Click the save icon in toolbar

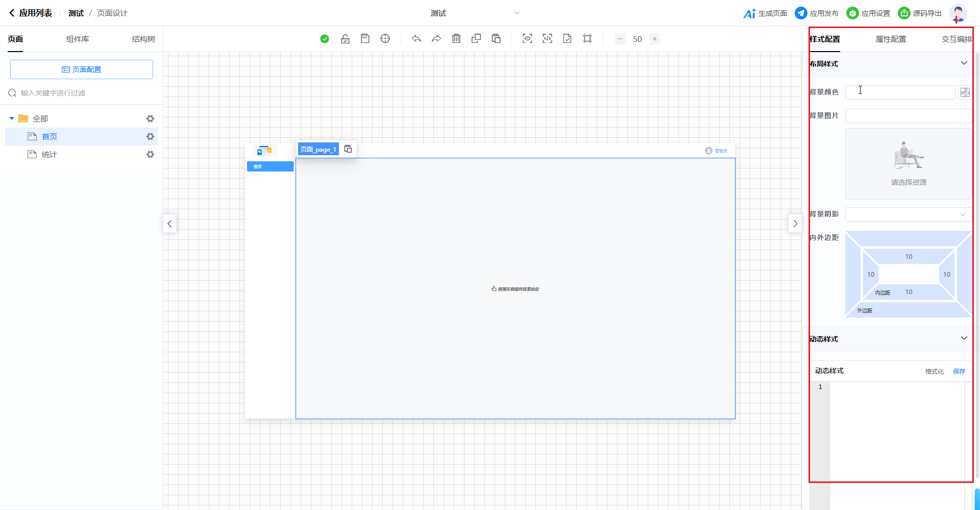pos(365,39)
